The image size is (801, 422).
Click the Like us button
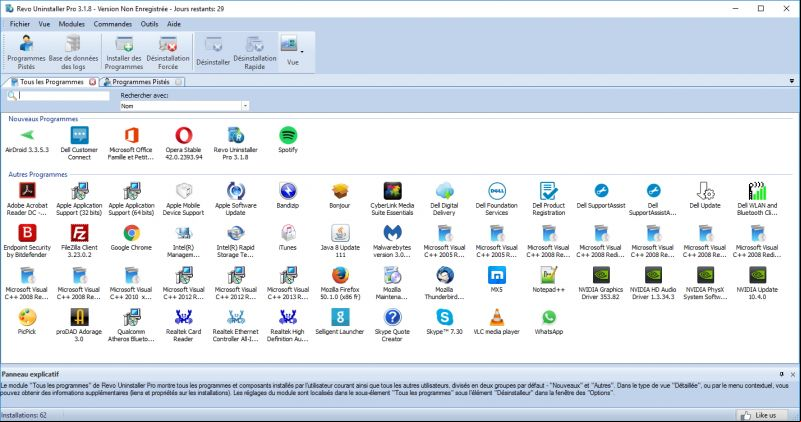point(762,415)
